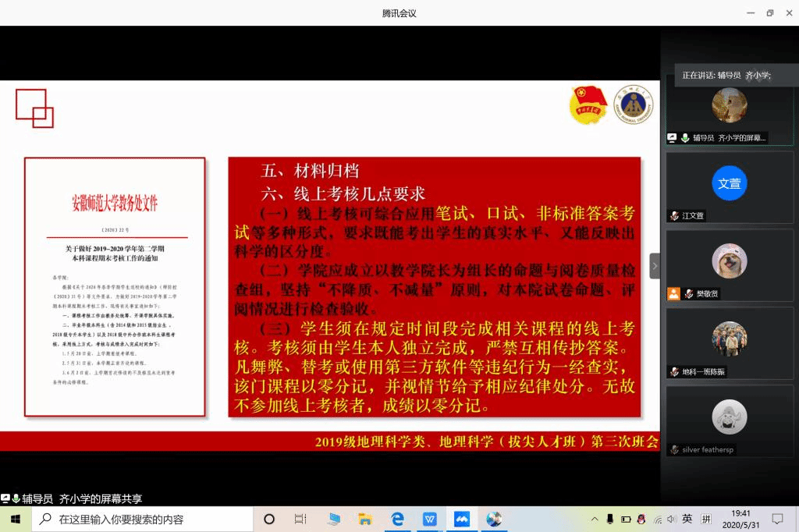Open the notification action center

coord(777,520)
